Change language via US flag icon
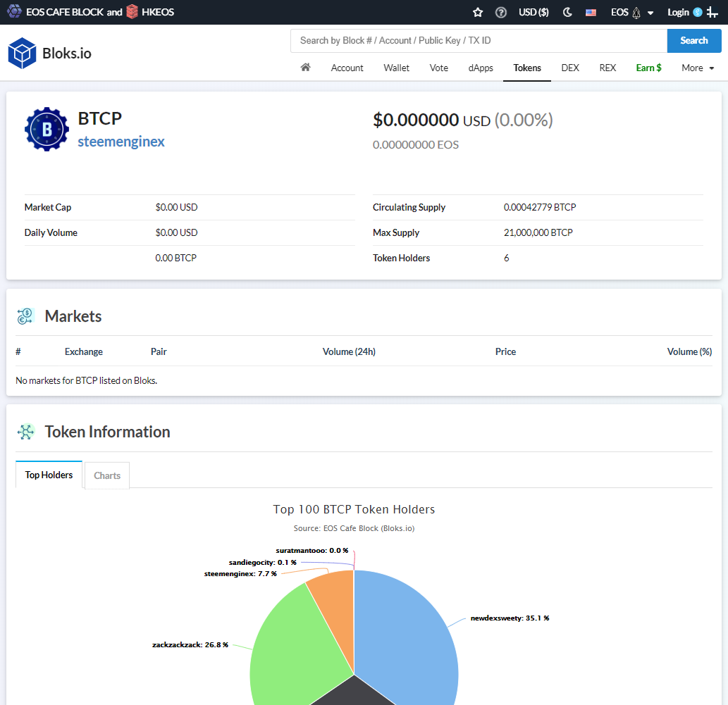This screenshot has width=728, height=705. [x=591, y=13]
